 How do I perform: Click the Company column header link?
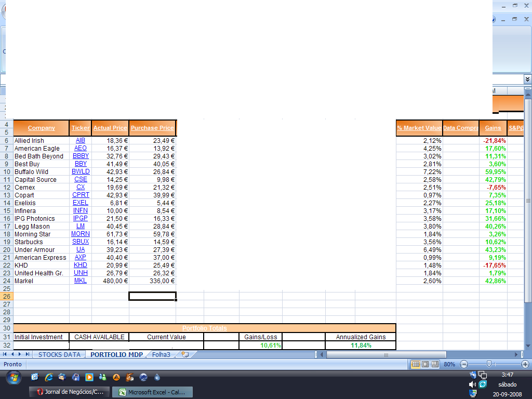pyautogui.click(x=42, y=128)
